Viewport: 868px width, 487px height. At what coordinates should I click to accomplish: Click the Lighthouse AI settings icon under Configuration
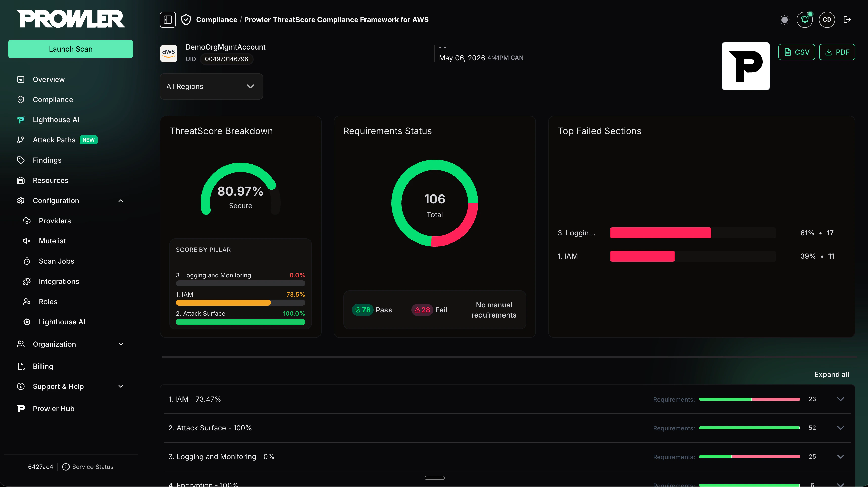point(27,322)
